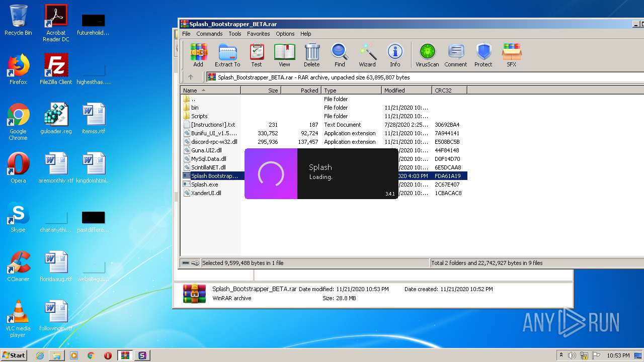This screenshot has width=644, height=362.
Task: Launch Google Chrome desktop shortcut
Action: pyautogui.click(x=18, y=122)
